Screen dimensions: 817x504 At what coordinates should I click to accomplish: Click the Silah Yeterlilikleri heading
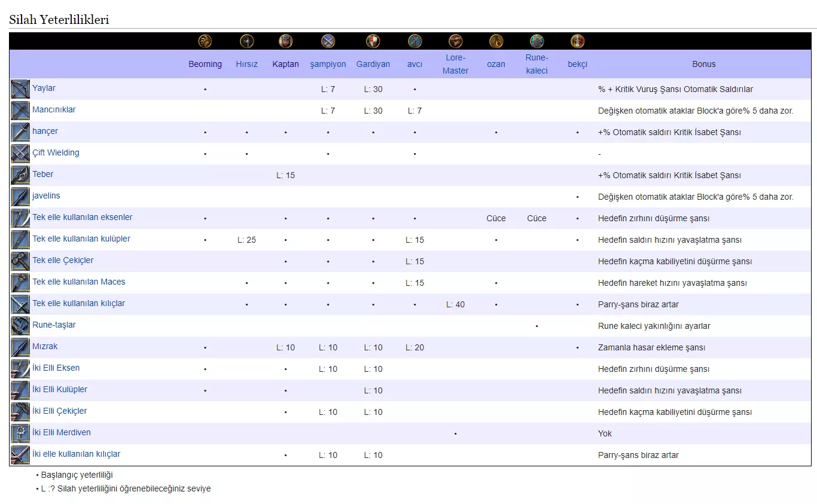(59, 20)
